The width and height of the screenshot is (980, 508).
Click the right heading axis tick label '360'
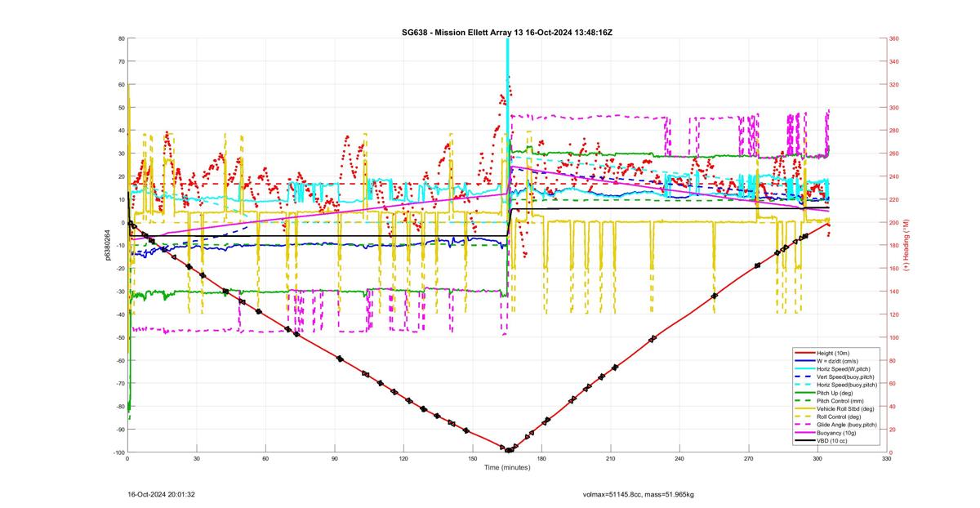(894, 38)
